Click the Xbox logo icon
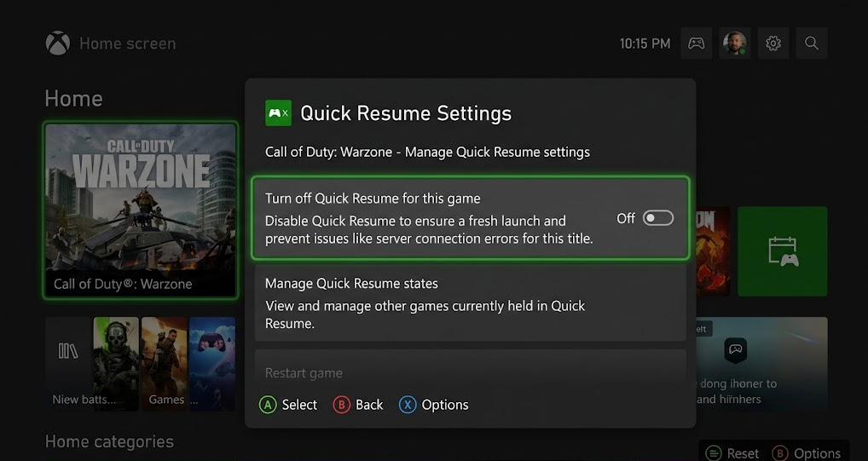The image size is (868, 461). coord(58,43)
